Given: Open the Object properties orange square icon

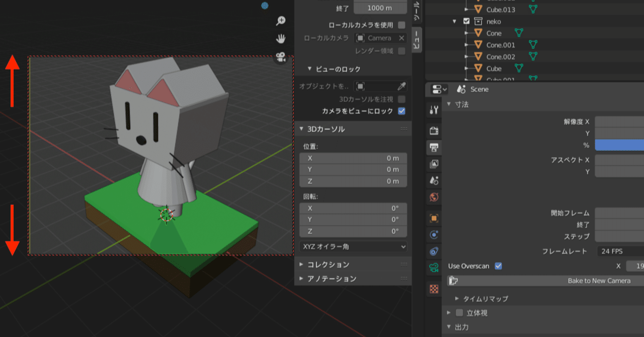Looking at the screenshot, I should pyautogui.click(x=434, y=218).
